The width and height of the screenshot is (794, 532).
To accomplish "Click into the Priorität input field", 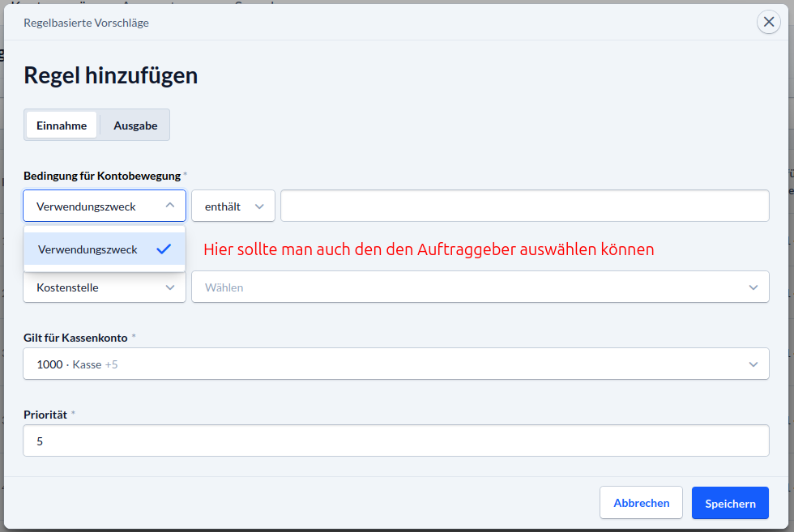I will coord(395,441).
